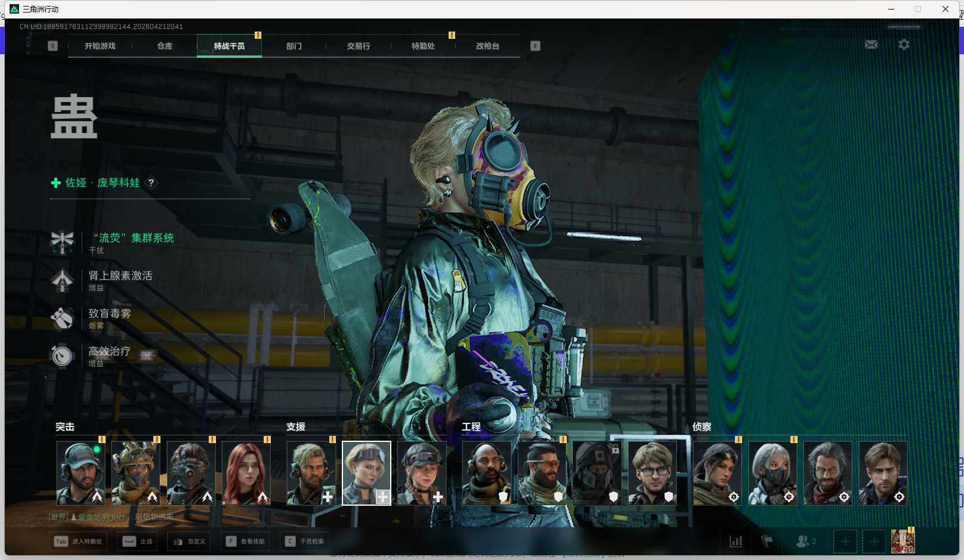
Task: Select assault operator wearing cap and headset
Action: (x=81, y=473)
